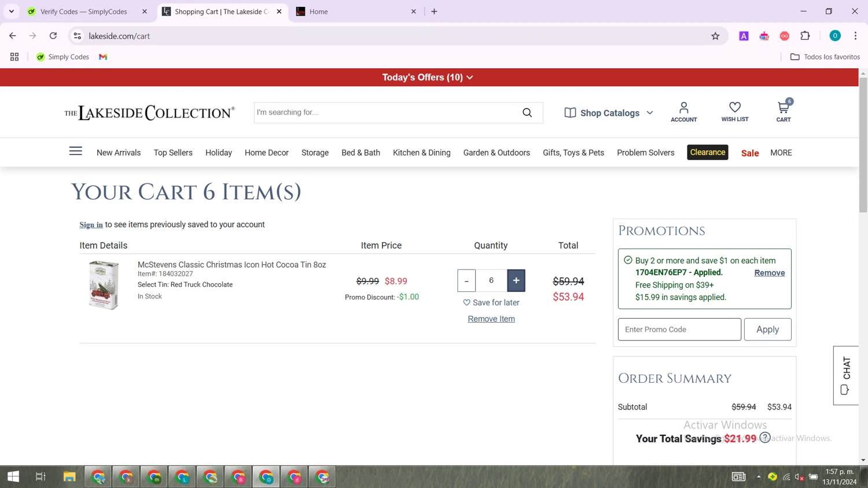868x488 pixels.
Task: Expand the Shop Catalogs dropdown
Action: [x=609, y=113]
